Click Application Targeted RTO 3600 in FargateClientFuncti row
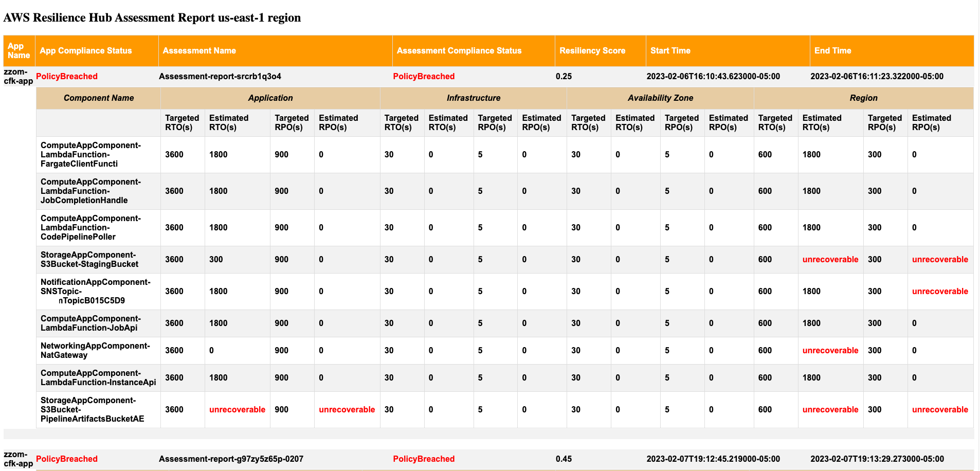The width and height of the screenshot is (980, 471). 174,155
